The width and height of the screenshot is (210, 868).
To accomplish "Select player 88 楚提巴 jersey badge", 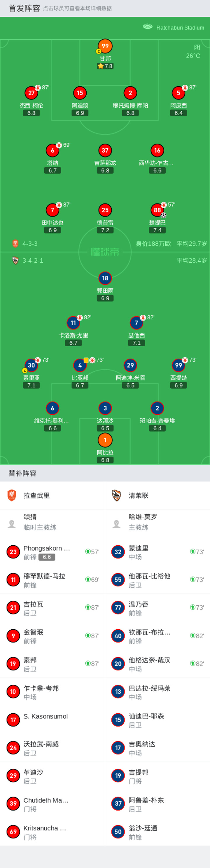I will tap(157, 210).
